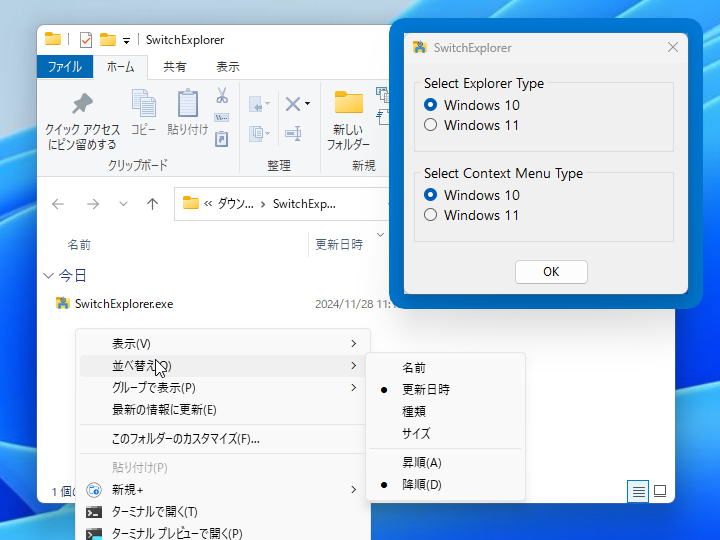Click the SwitchExplorer dialog app icon

click(x=420, y=47)
